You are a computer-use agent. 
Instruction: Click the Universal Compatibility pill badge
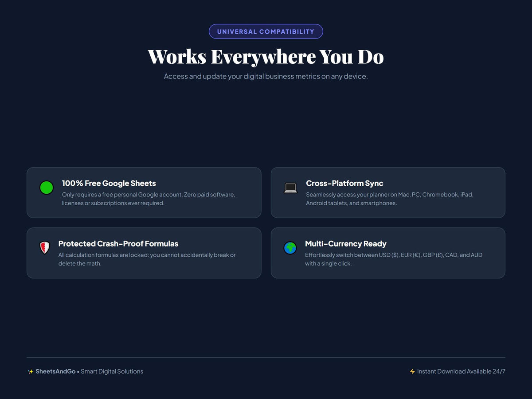[266, 31]
